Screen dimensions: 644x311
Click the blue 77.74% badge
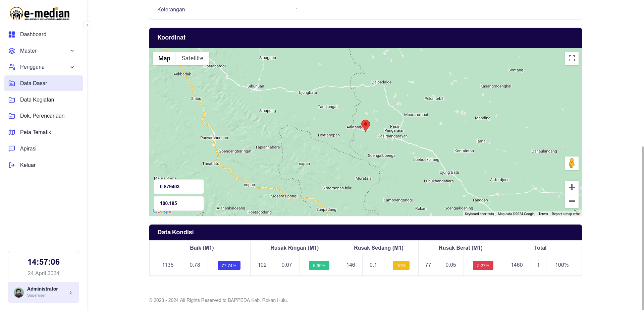229,265
